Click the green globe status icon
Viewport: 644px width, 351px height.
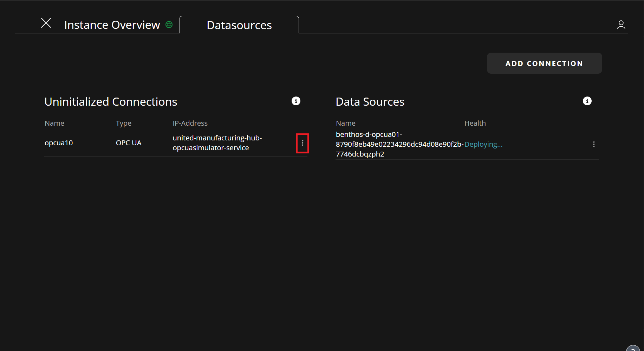click(x=169, y=25)
